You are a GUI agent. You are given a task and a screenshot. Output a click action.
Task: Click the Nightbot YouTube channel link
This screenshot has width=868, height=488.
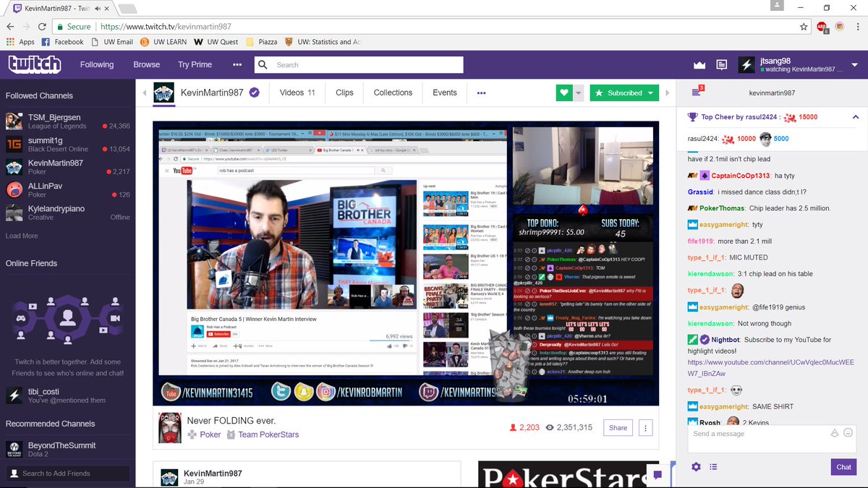tap(770, 367)
